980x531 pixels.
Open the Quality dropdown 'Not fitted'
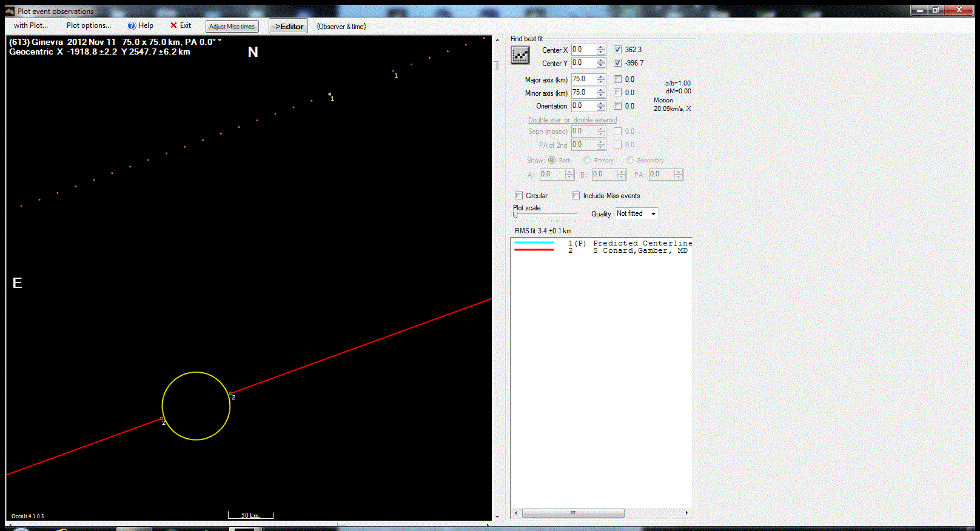pos(636,213)
